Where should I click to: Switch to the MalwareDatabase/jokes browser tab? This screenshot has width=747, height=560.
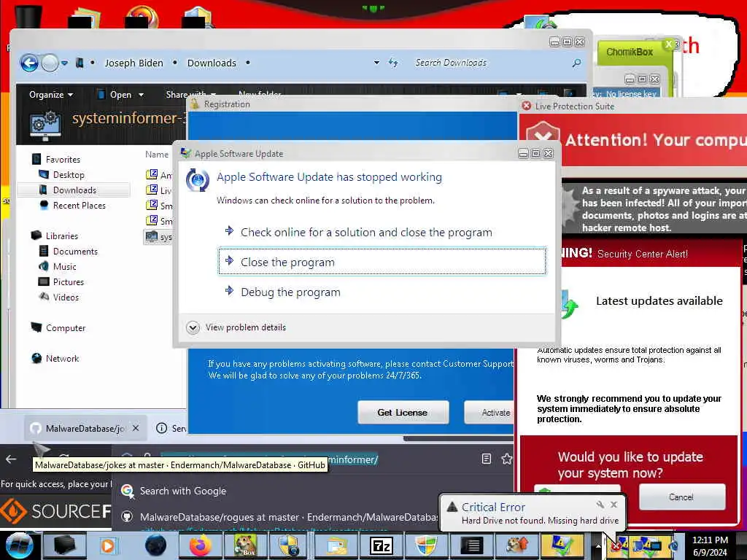point(85,428)
